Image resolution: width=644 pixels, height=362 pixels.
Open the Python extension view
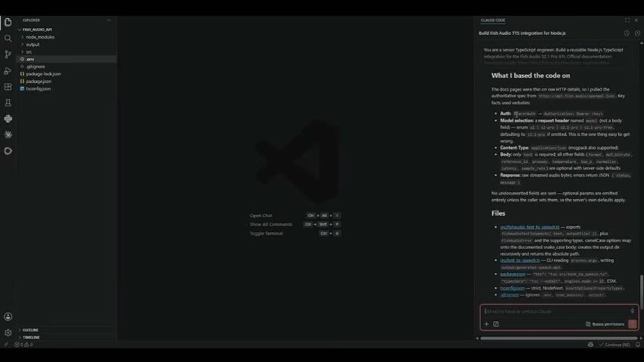(8, 119)
